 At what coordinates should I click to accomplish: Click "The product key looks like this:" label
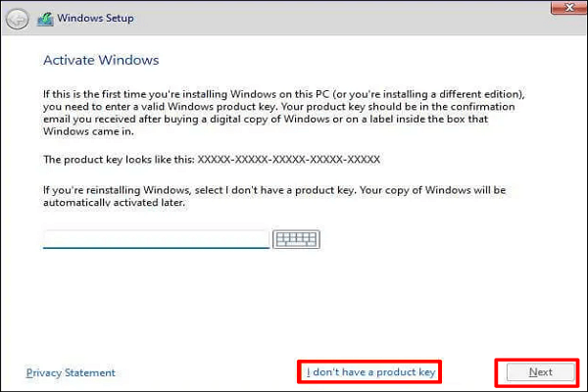pyautogui.click(x=119, y=158)
